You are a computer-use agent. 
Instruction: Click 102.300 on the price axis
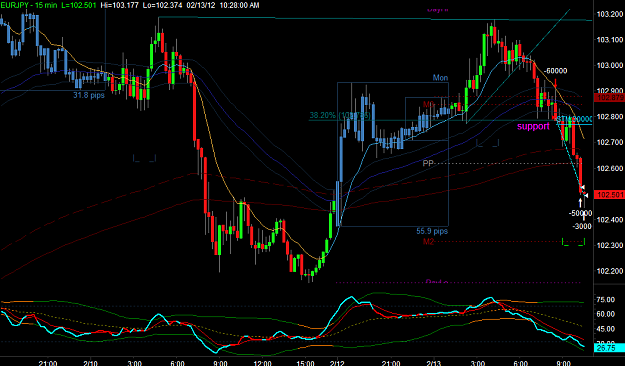[x=609, y=245]
